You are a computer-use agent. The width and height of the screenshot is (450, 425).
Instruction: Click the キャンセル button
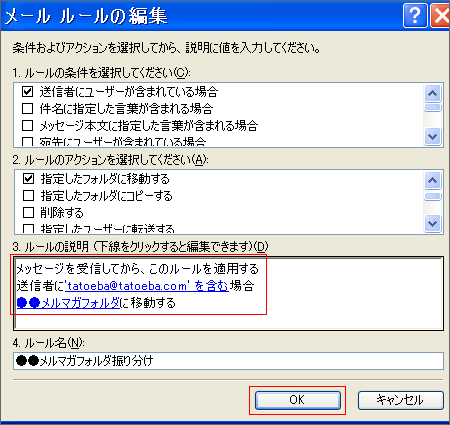click(401, 400)
